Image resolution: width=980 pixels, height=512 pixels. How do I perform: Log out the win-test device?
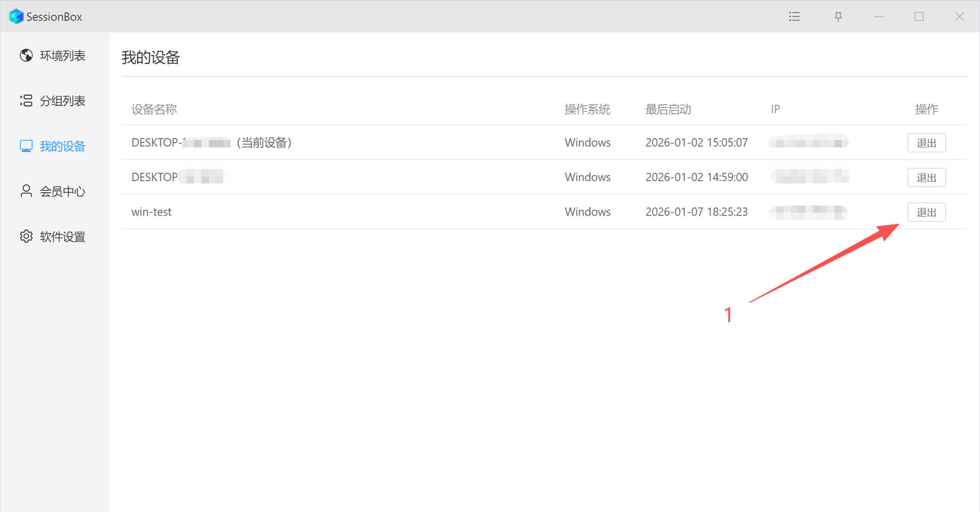click(926, 212)
